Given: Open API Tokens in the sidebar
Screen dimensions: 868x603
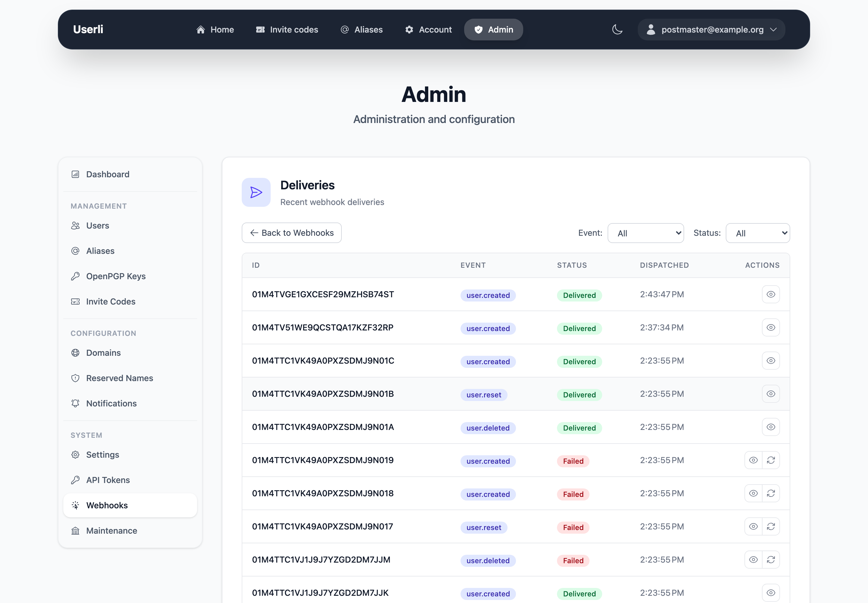Looking at the screenshot, I should (x=130, y=480).
